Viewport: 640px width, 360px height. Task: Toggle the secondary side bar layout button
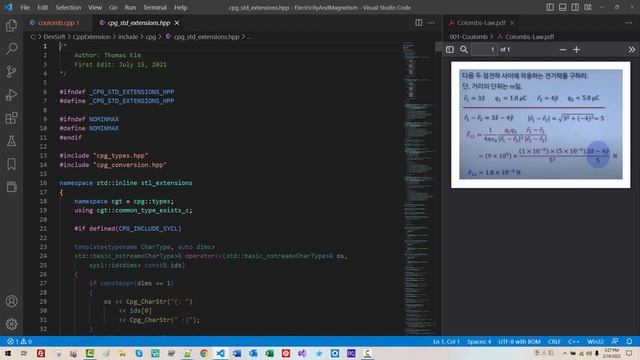point(575,7)
